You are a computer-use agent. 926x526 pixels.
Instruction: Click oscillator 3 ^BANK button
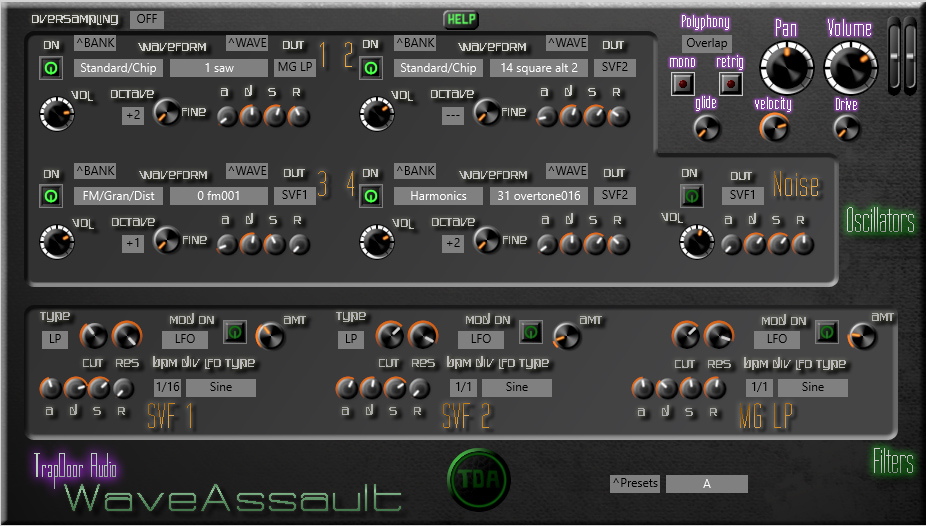coord(95,171)
